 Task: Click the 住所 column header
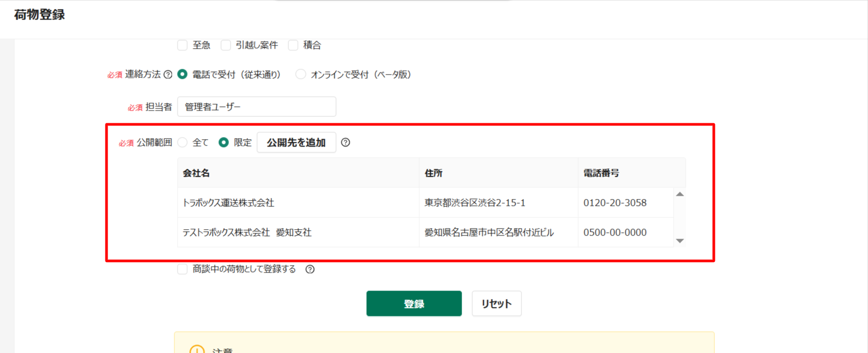tap(499, 173)
